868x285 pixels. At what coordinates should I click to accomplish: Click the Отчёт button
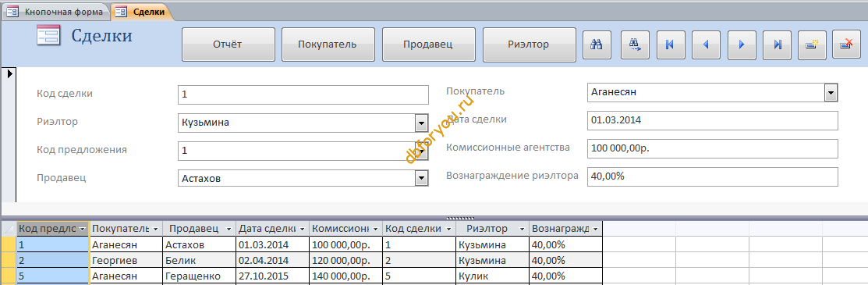pos(228,45)
